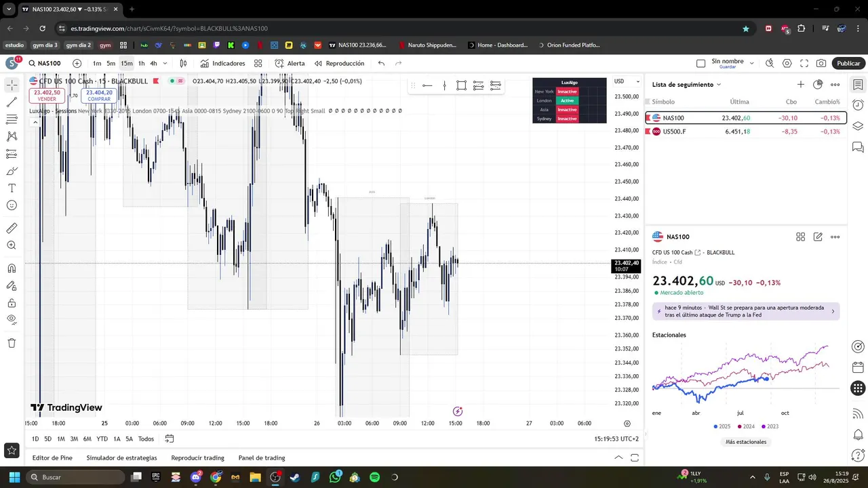The width and height of the screenshot is (868, 488).
Task: Open favorites star toolbar button
Action: point(12,450)
